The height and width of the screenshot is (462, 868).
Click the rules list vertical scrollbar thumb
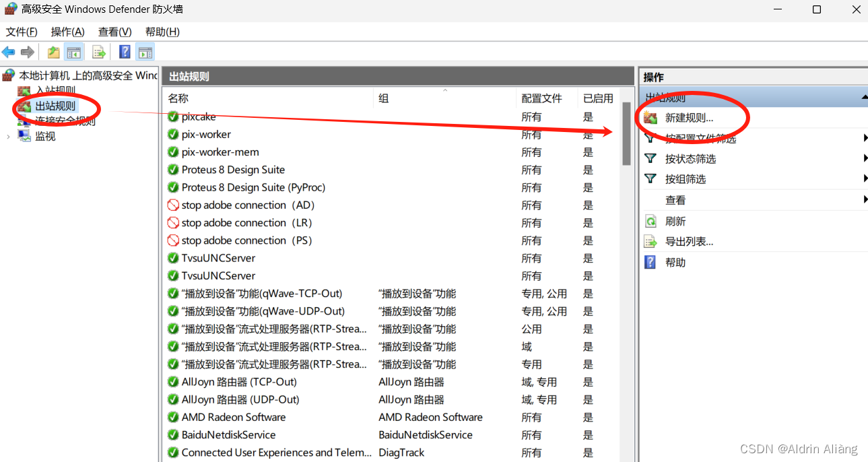626,133
